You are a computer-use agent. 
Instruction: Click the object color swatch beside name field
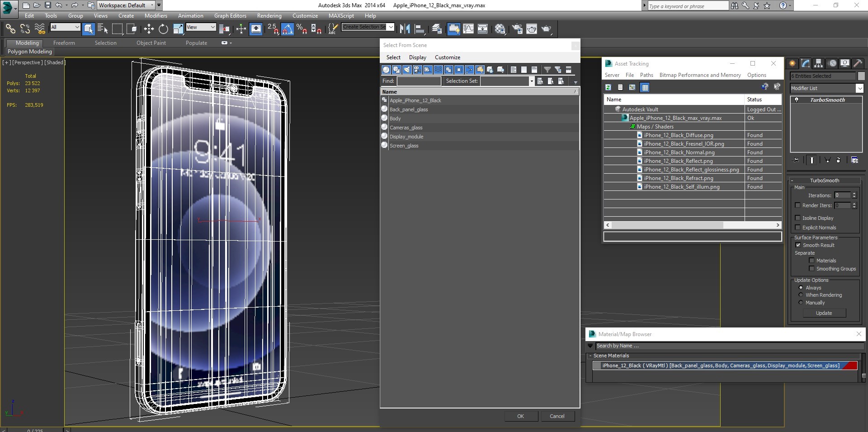(x=861, y=76)
